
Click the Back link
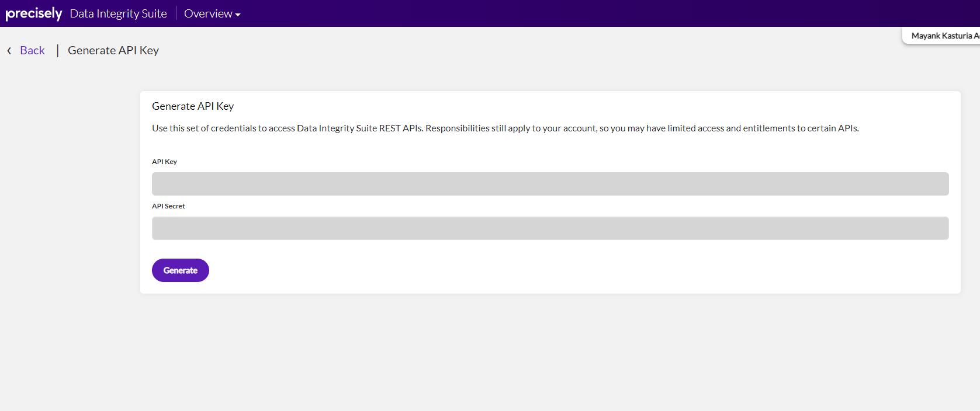click(x=32, y=51)
